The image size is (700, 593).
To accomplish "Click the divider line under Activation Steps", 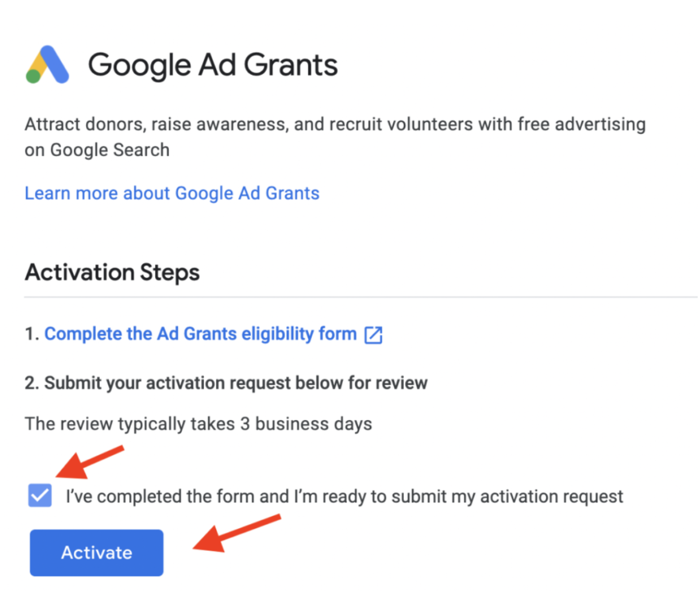I will 361,296.
